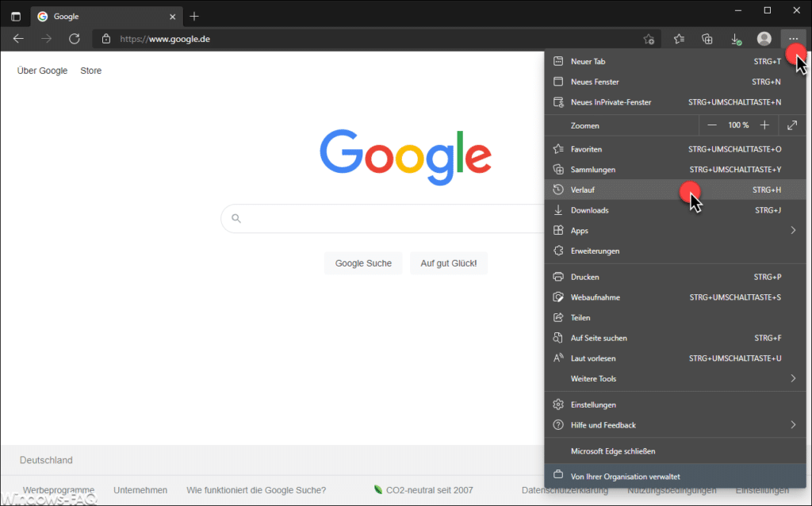The image size is (812, 506).
Task: Select Neuer Tab menu entry
Action: click(x=676, y=61)
